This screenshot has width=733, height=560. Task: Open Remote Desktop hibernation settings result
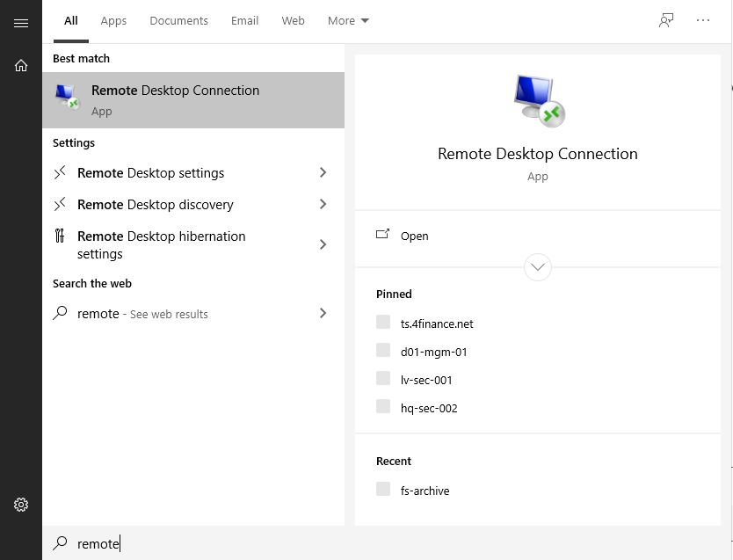(x=193, y=244)
